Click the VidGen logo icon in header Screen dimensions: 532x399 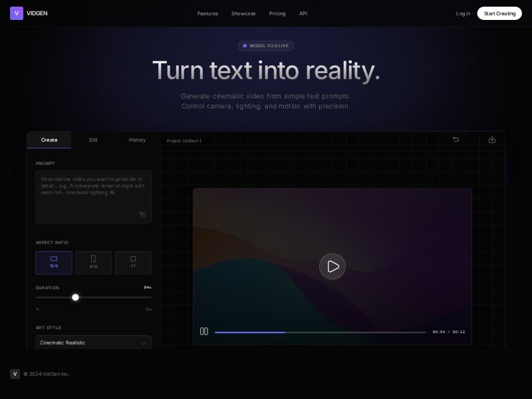17,13
